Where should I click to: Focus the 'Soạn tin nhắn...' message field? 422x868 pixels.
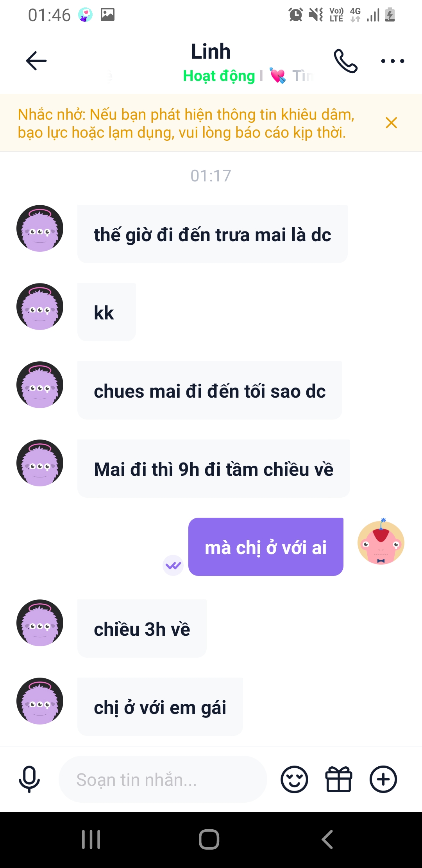click(163, 779)
